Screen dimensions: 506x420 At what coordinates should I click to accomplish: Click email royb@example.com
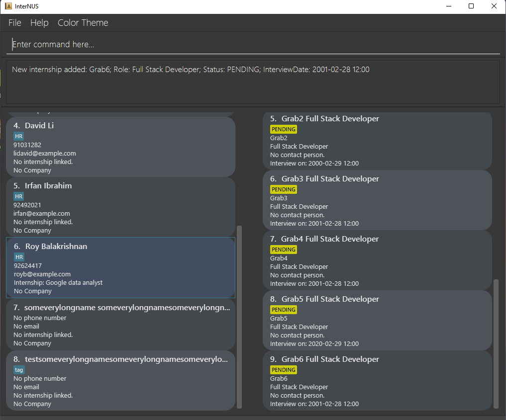tap(42, 274)
